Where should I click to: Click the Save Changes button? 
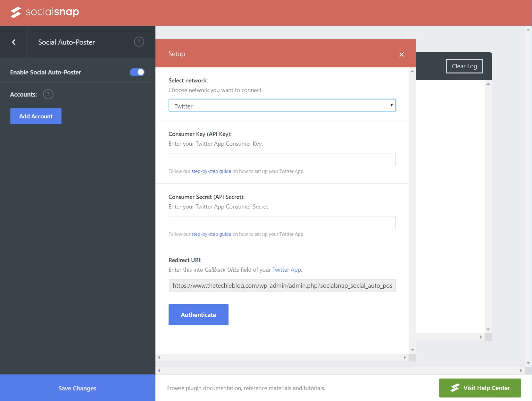[78, 388]
